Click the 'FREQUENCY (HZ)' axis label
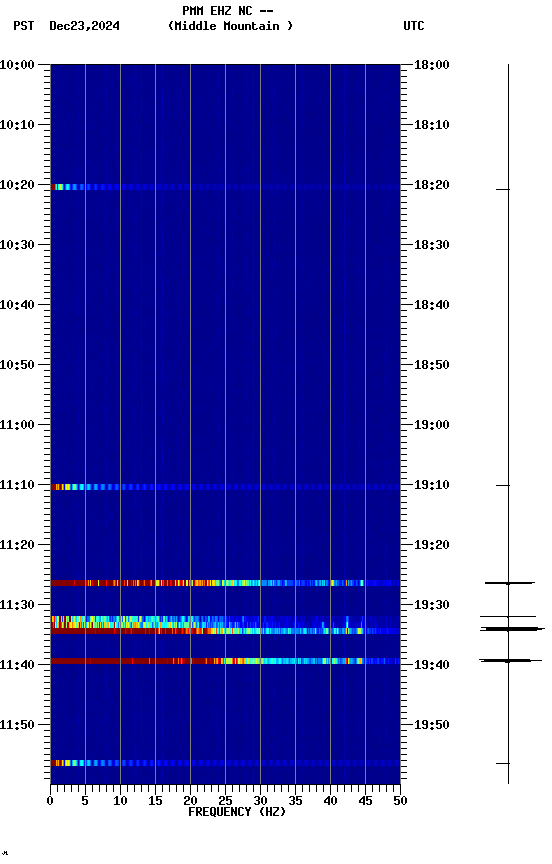 pos(237,812)
